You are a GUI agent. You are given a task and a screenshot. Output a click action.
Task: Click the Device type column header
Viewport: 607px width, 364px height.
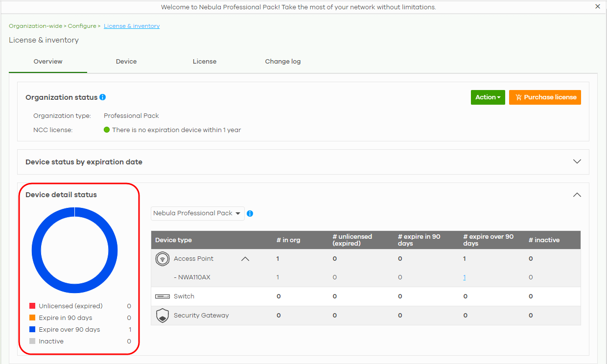pos(173,240)
